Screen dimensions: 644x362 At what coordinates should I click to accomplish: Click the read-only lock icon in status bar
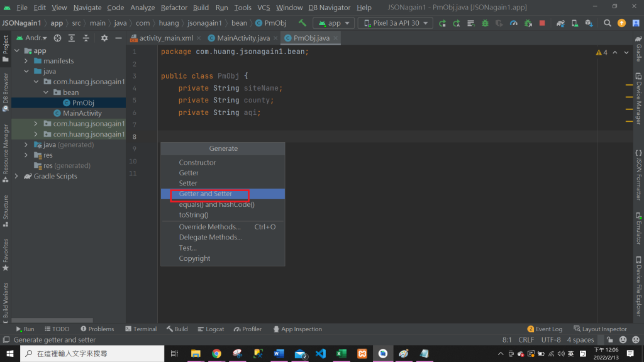pyautogui.click(x=610, y=340)
